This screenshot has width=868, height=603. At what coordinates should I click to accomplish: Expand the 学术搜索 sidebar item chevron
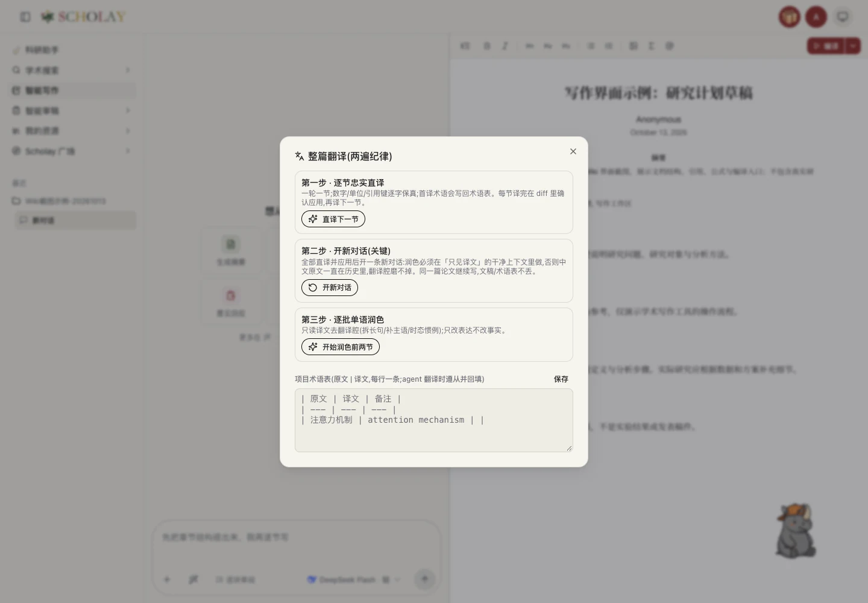[128, 70]
